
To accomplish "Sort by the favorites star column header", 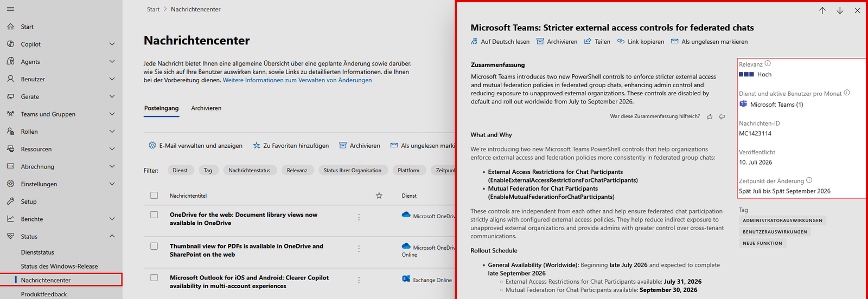I will point(379,196).
